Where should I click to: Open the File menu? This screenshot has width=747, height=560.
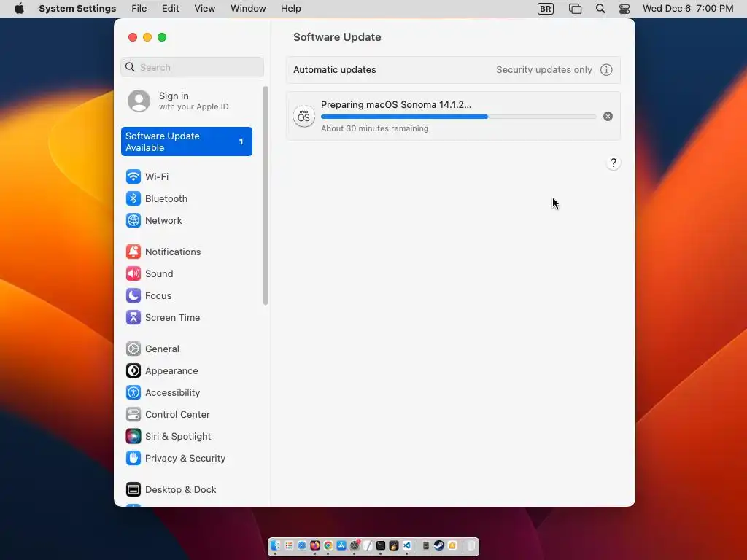pyautogui.click(x=139, y=9)
